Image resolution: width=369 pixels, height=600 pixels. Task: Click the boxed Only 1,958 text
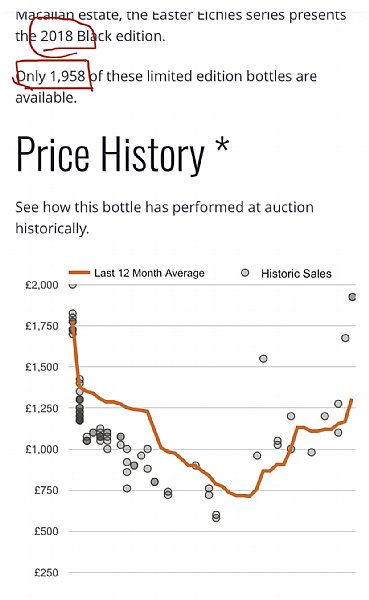(x=51, y=76)
